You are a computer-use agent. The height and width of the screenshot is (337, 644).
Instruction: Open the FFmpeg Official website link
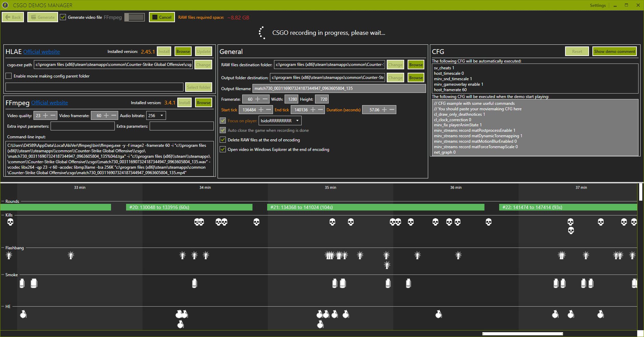pos(50,103)
